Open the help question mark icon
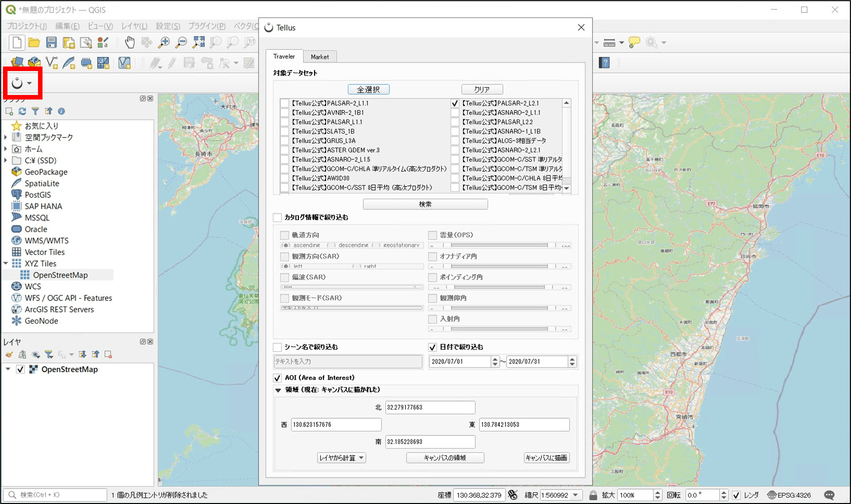 click(x=604, y=62)
